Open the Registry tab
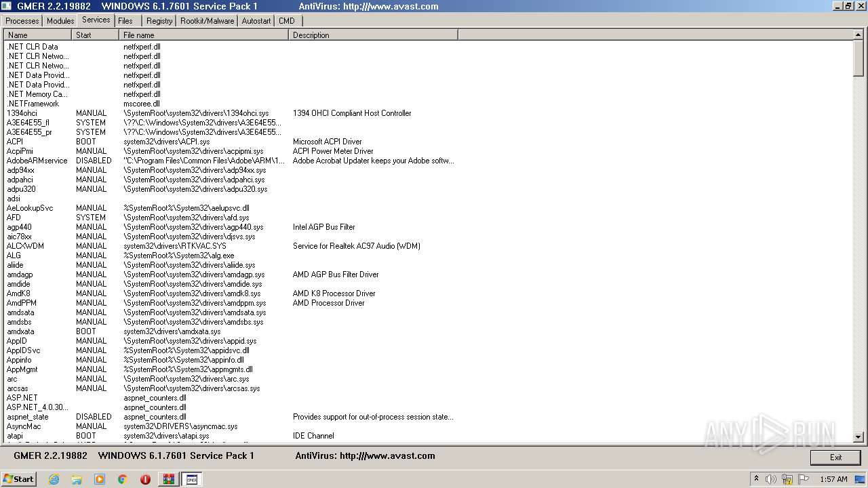Screen dimensions: 868x488 point(159,21)
